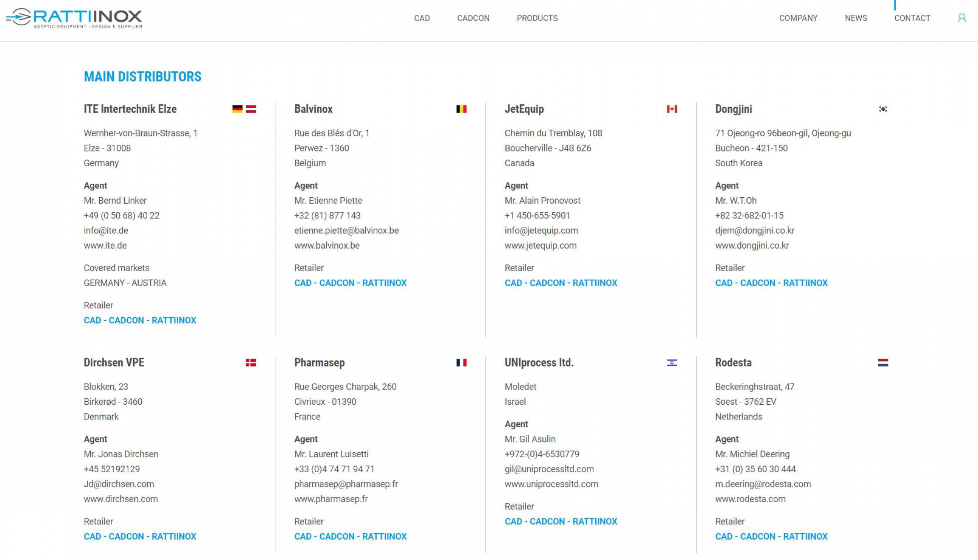The height and width of the screenshot is (560, 978).
Task: Open www.jetequip.com website
Action: 541,246
